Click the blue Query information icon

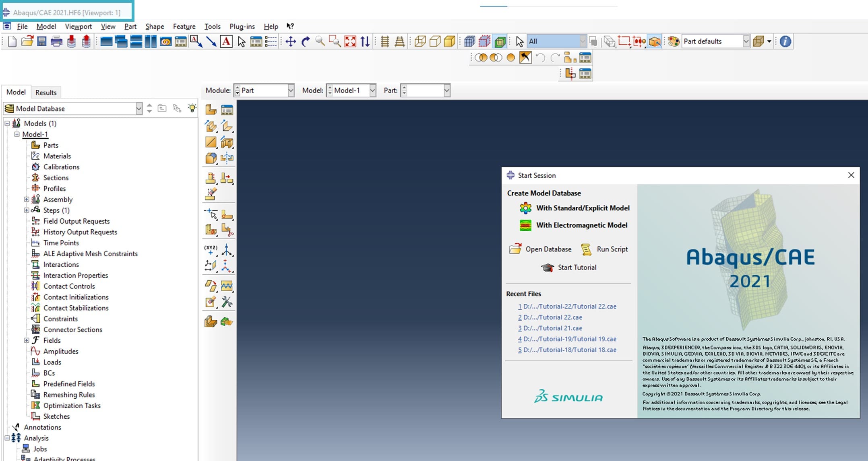[785, 41]
